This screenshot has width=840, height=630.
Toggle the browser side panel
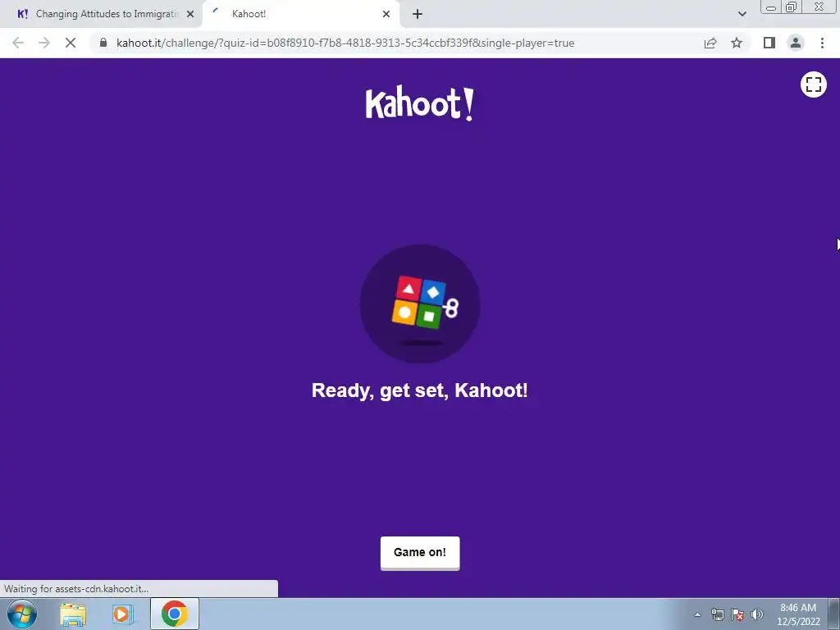coord(769,43)
